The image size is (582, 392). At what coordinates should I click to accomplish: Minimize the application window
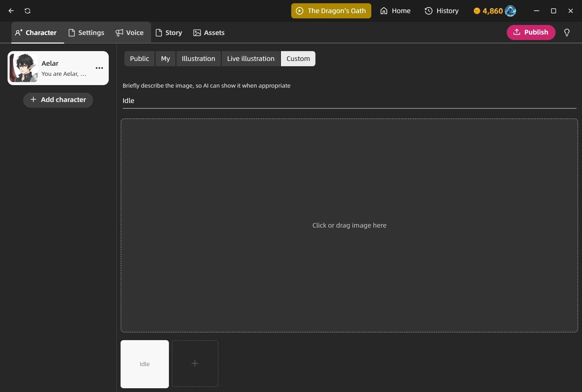(536, 11)
